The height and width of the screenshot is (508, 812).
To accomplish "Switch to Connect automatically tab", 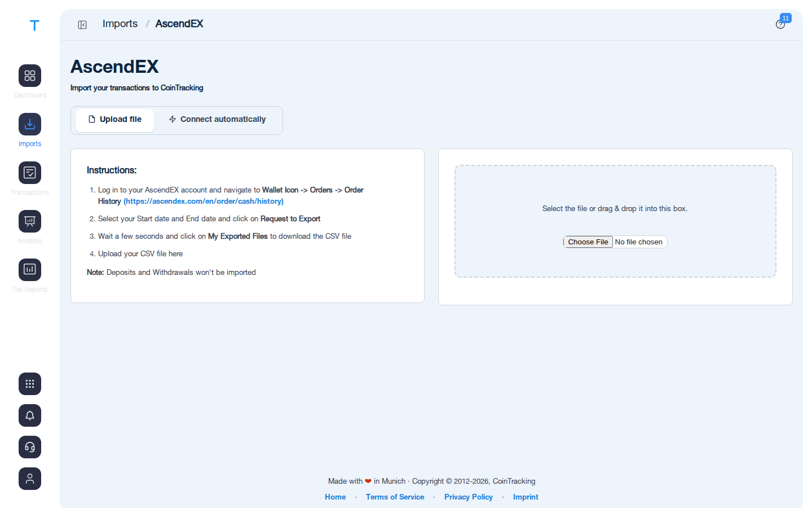I will click(x=217, y=120).
